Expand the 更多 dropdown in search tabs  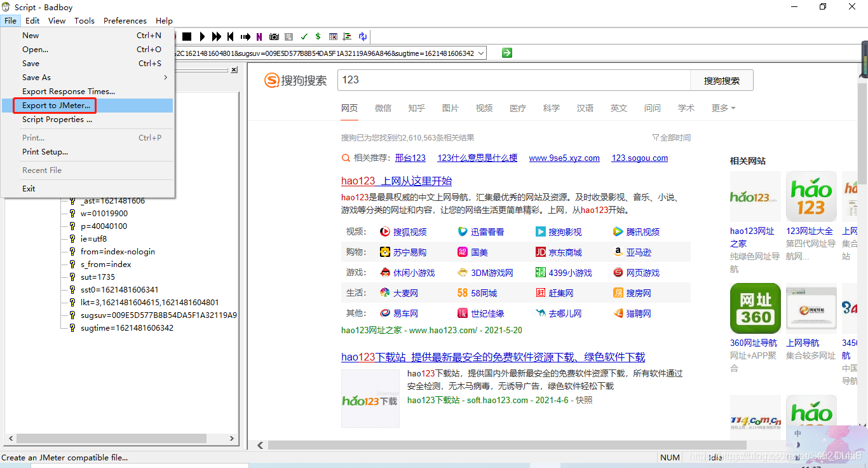pyautogui.click(x=723, y=108)
